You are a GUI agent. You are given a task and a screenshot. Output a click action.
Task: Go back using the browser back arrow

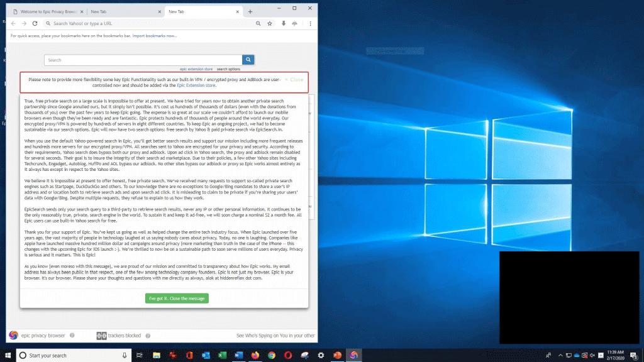pos(13,23)
